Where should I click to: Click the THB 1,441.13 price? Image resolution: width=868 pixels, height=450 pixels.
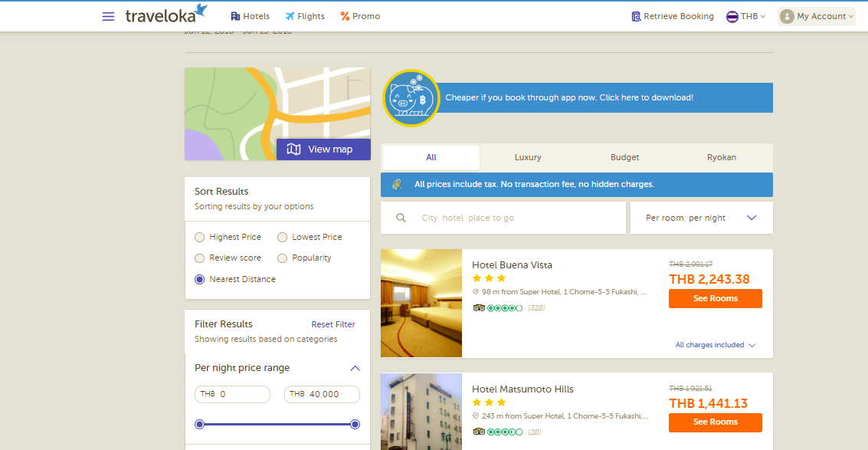708,403
